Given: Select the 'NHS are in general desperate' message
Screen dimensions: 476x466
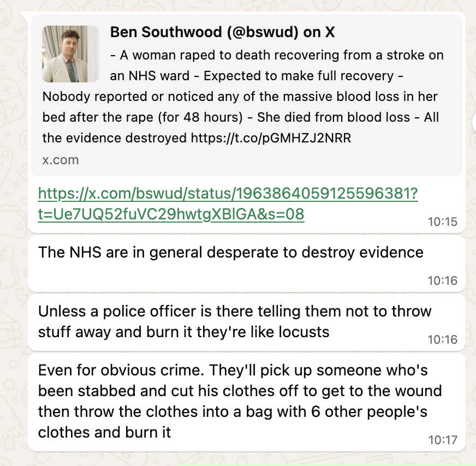Looking at the screenshot, I should [230, 253].
